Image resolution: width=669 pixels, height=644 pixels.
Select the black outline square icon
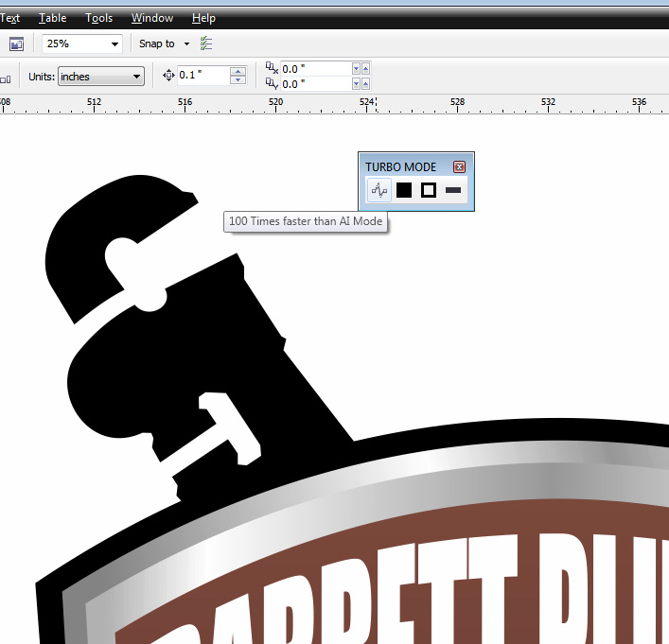click(429, 190)
